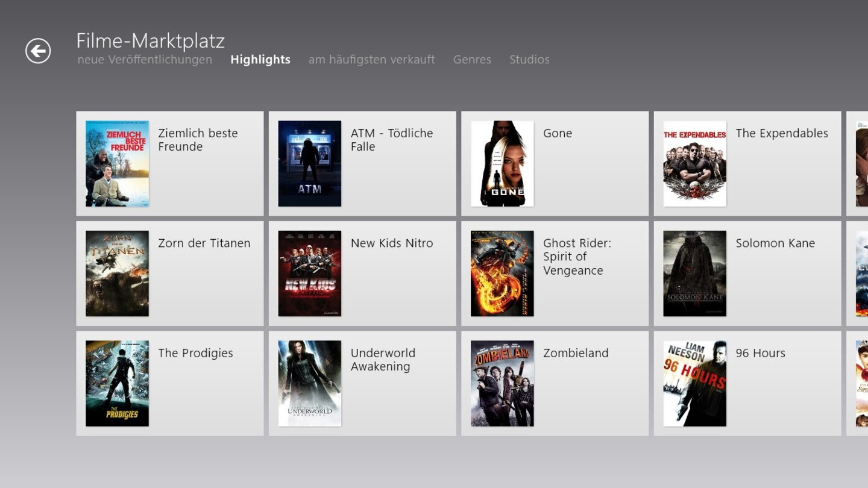The width and height of the screenshot is (868, 488).
Task: Click the title text New Kids Nitro
Action: 392,243
